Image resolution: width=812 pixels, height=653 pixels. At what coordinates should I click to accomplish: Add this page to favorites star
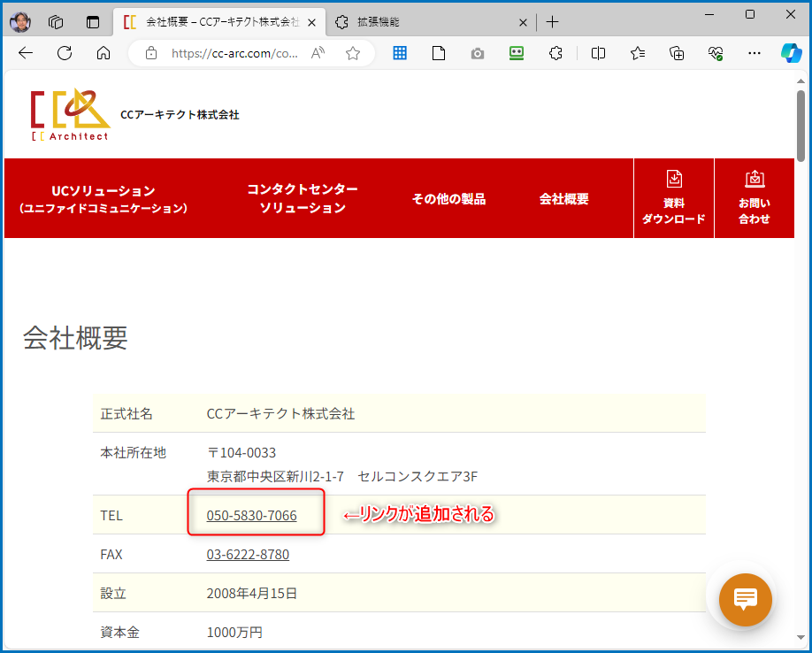353,53
